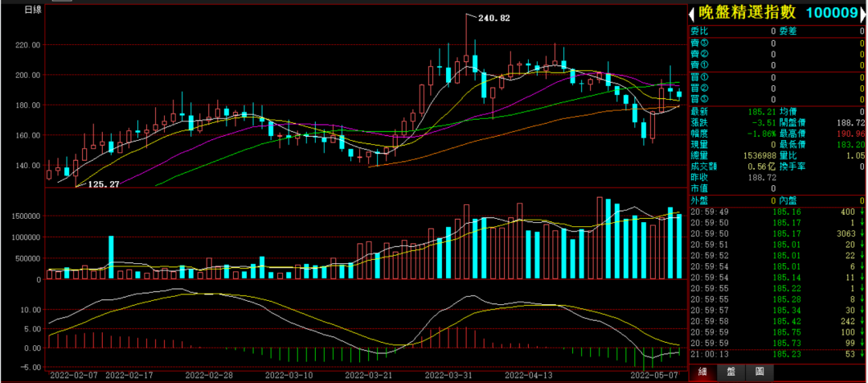Select the 2022-04-13 date label
Viewport: 868px width, 383px height.
pos(528,375)
